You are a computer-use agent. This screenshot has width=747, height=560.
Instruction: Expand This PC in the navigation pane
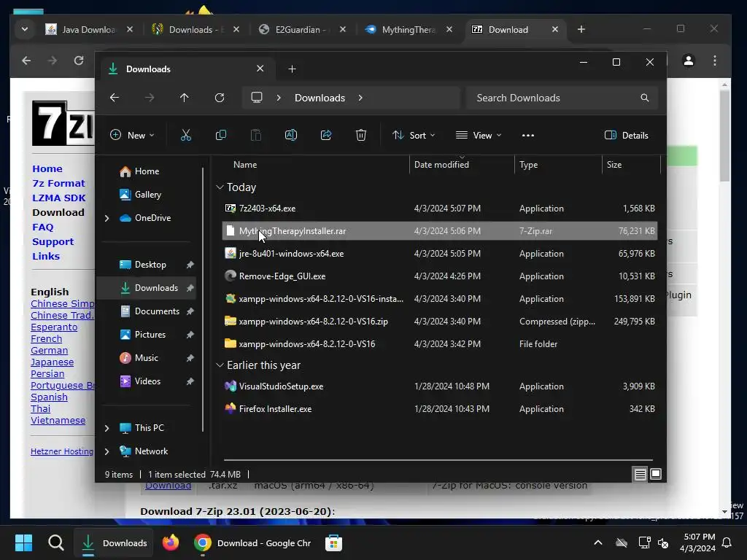click(107, 428)
